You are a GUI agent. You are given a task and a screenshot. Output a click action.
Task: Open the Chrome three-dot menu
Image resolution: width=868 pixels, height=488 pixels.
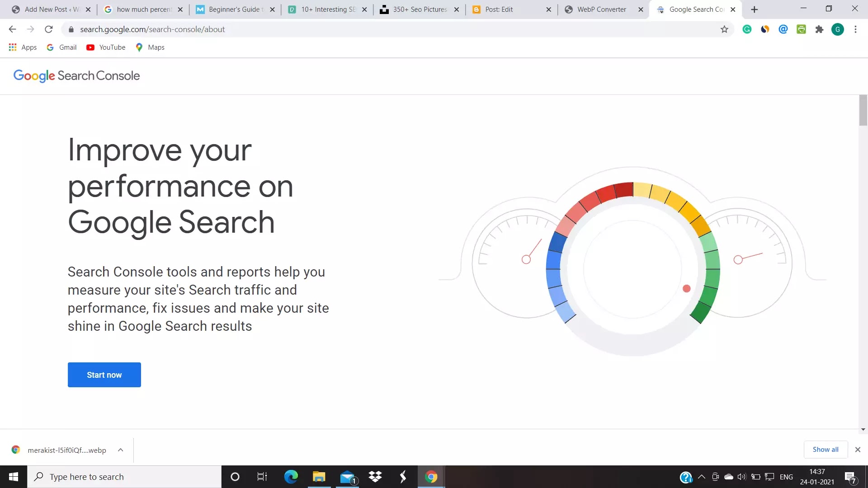tap(855, 29)
